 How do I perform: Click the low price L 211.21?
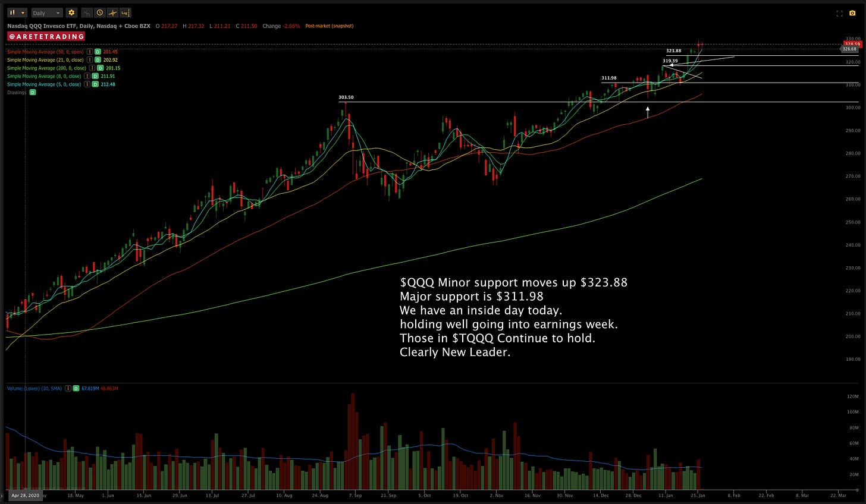click(219, 26)
